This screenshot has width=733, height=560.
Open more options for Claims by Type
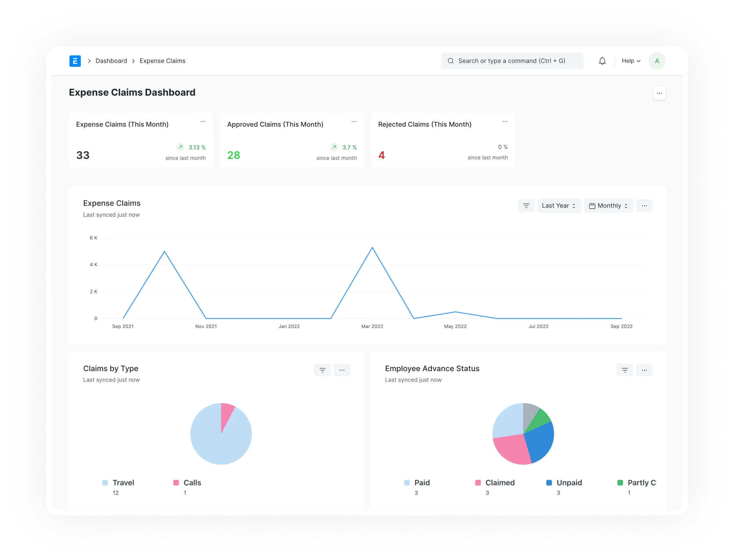[x=342, y=370]
